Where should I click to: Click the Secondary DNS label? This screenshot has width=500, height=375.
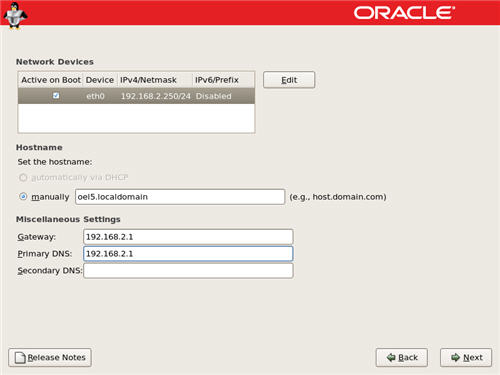click(x=50, y=271)
